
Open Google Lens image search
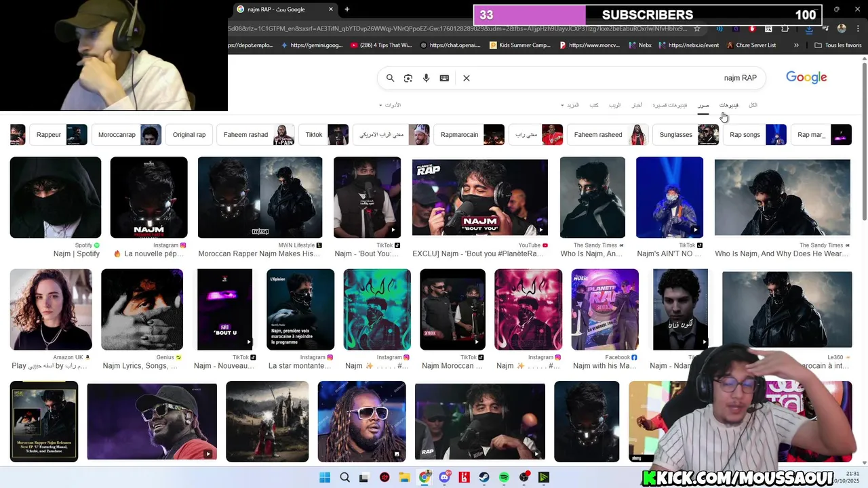(408, 78)
